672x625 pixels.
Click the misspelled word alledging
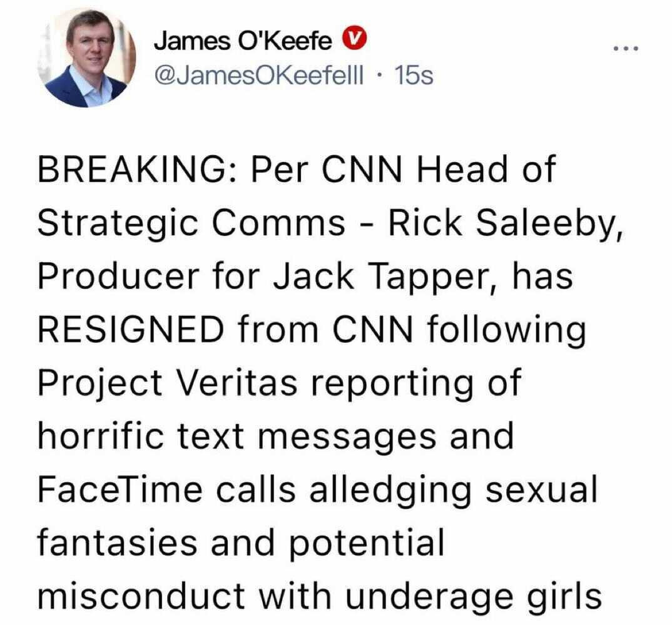390,490
